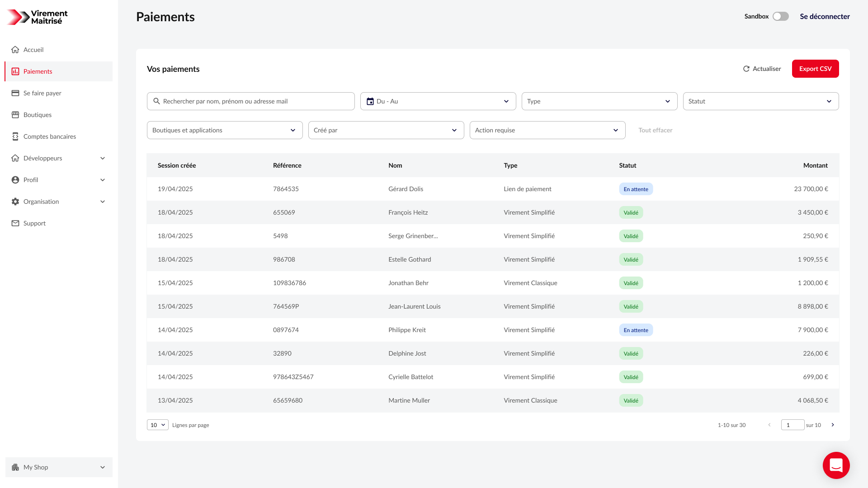
Task: Open the rows per page selector
Action: 157,425
